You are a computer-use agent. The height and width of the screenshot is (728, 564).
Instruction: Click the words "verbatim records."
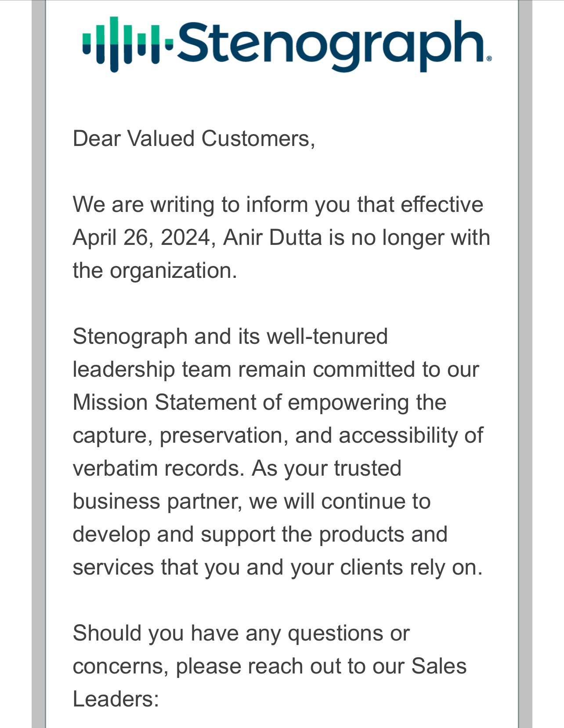(x=158, y=468)
